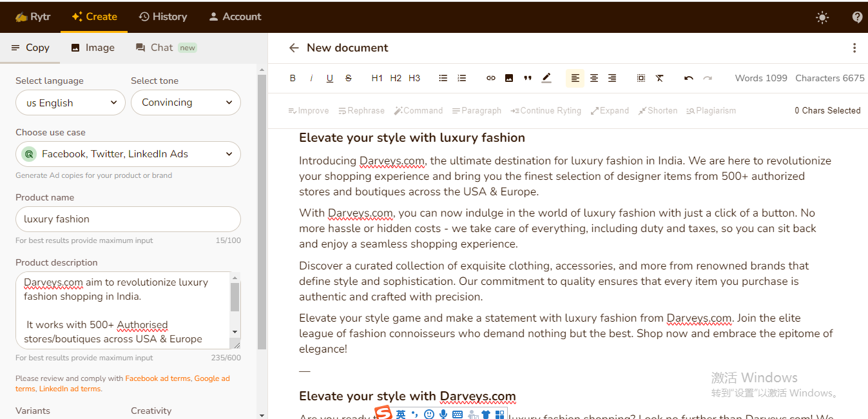Screen dimensions: 868x419
Task: Switch to the Chat tab
Action: click(166, 48)
